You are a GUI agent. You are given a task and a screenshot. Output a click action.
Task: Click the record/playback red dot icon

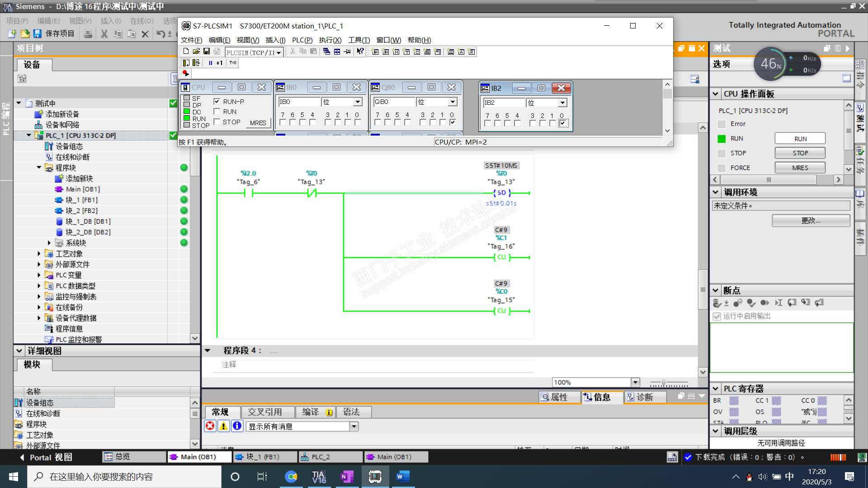(x=185, y=73)
